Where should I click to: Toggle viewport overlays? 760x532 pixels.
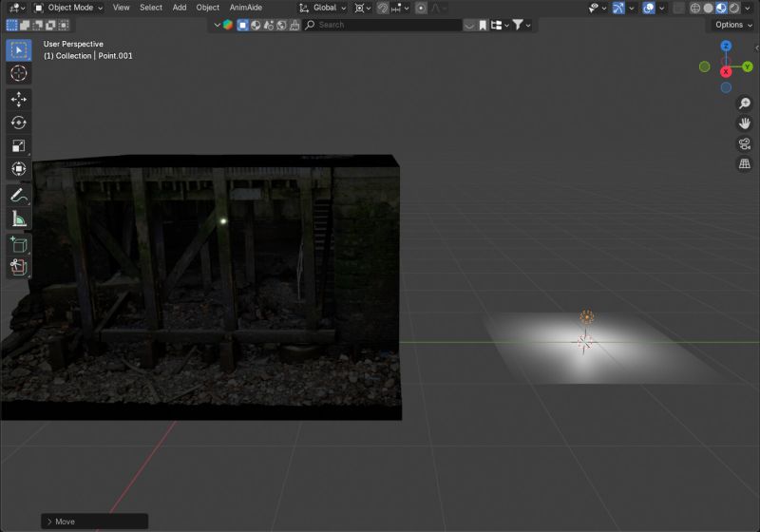(649, 8)
